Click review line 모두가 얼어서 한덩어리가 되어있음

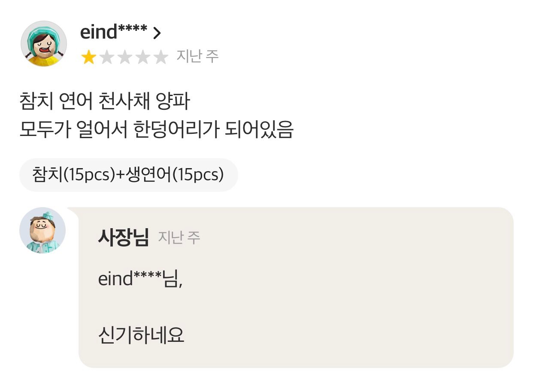157,130
